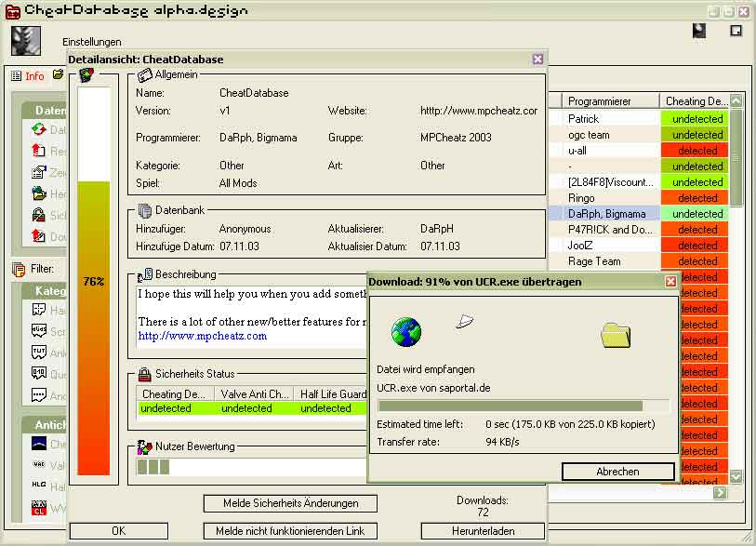Viewport: 756px width, 546px height.
Task: Click the Nutzer Bewertung rating bar
Action: click(251, 466)
